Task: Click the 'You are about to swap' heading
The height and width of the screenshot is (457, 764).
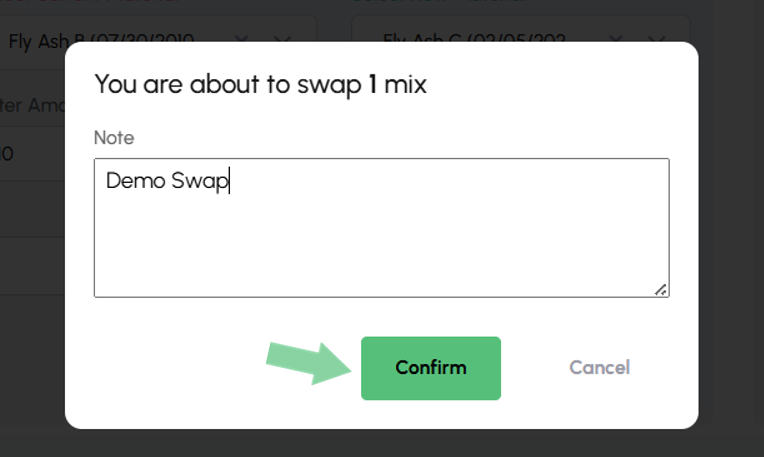Action: (x=228, y=85)
